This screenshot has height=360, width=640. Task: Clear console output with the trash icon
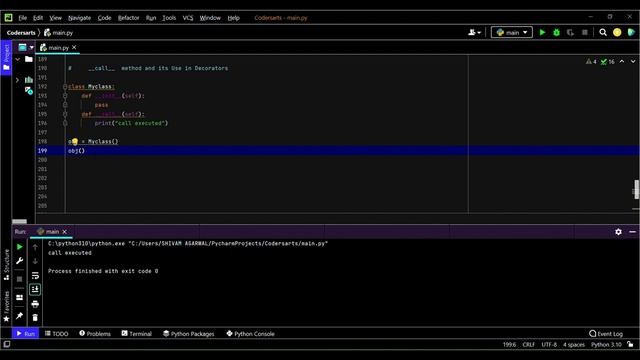pos(35,318)
